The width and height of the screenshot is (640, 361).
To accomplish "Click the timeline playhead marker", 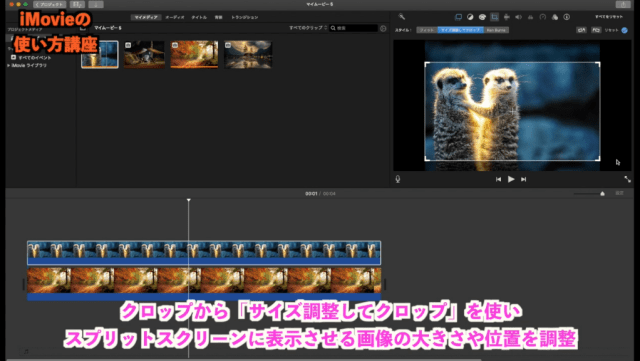I will coord(189,200).
